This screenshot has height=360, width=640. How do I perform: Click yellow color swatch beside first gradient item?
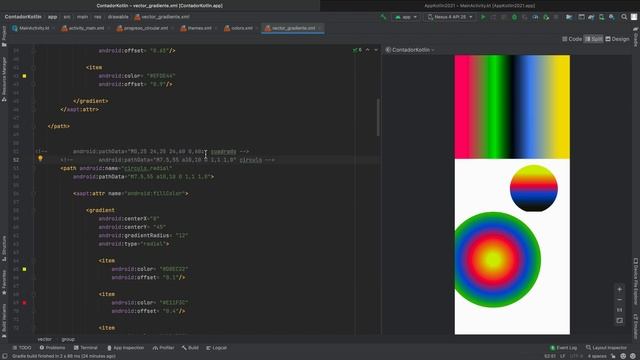click(24, 76)
